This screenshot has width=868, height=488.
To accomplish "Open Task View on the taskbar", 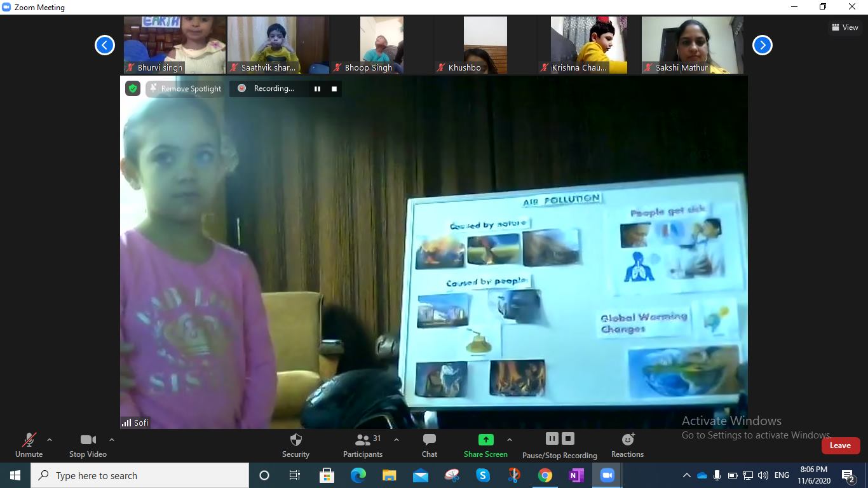I will (295, 475).
